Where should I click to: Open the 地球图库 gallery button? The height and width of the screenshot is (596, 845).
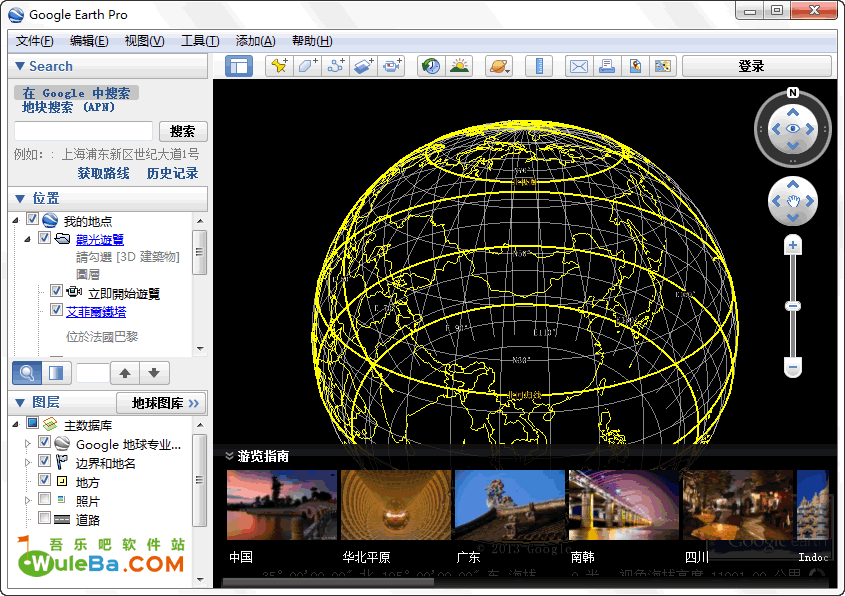click(x=161, y=403)
